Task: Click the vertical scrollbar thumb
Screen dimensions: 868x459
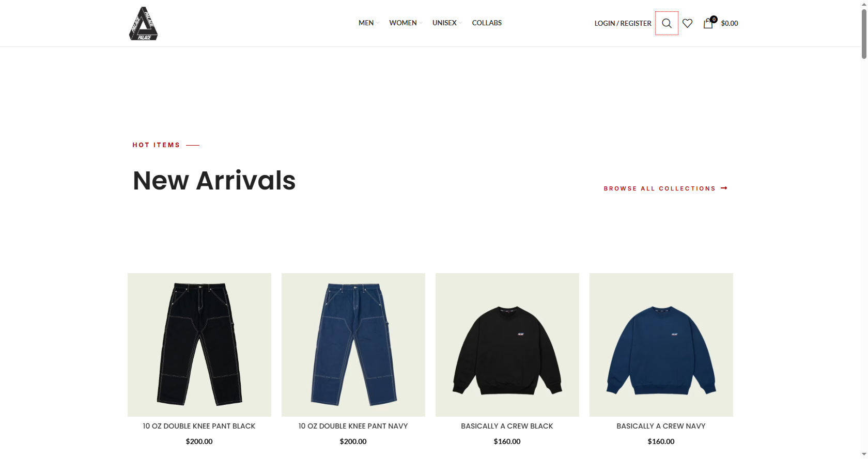Action: click(x=864, y=34)
